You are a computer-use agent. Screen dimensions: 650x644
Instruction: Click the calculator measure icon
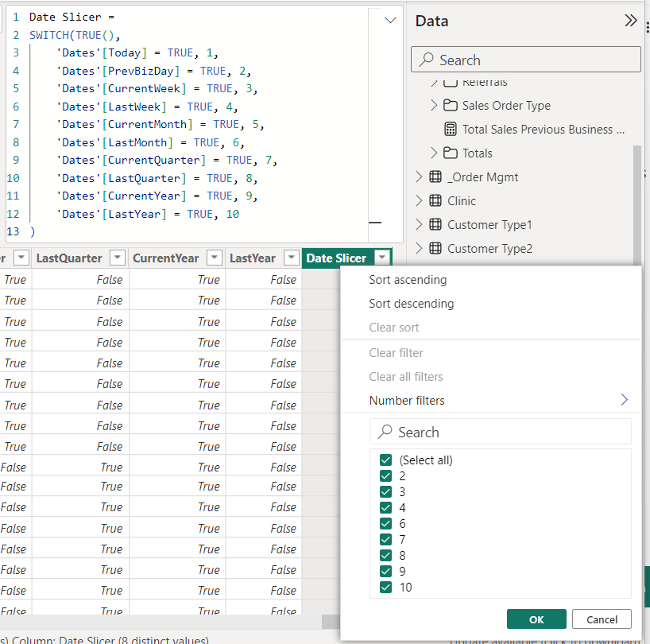[451, 130]
